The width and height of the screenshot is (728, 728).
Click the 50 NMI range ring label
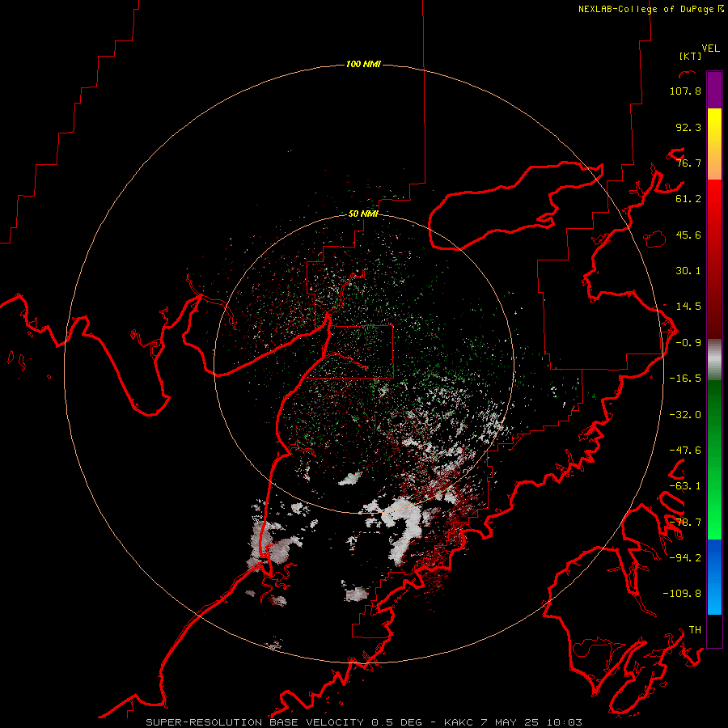point(363,214)
